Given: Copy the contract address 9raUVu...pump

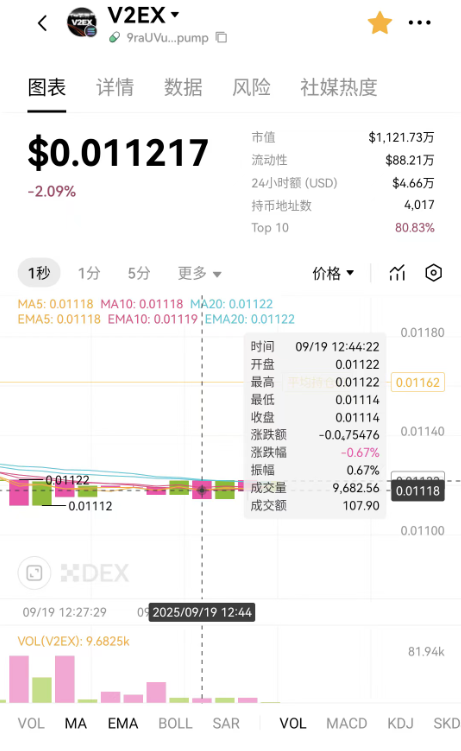Looking at the screenshot, I should point(221,37).
